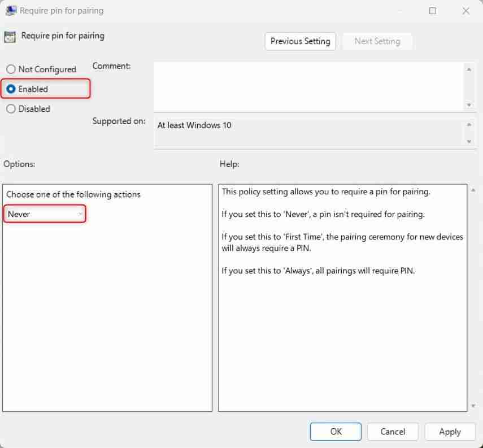The image size is (483, 448).
Task: Click inside the Comment text area
Action: coord(311,85)
